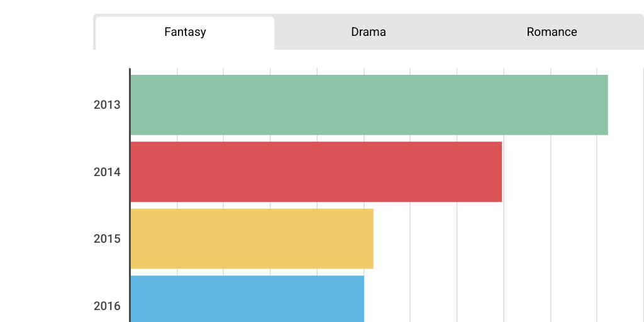The width and height of the screenshot is (644, 322).
Task: Click the 2014 axis label
Action: tap(107, 172)
